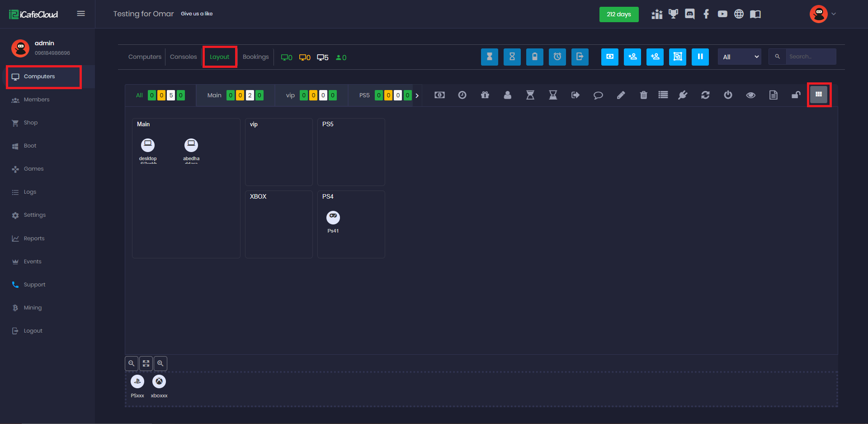Viewport: 868px width, 424px height.
Task: Click the Search input field
Action: tap(811, 57)
